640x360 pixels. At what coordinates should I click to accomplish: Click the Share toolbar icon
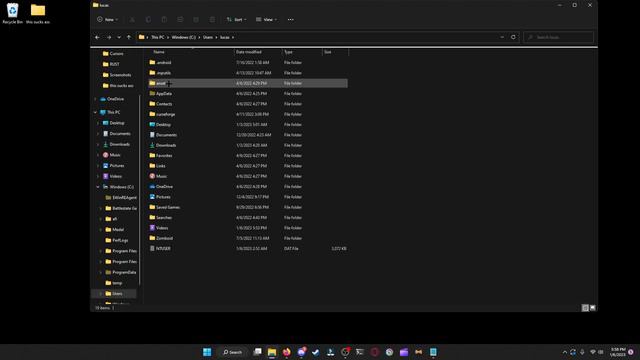pos(196,20)
